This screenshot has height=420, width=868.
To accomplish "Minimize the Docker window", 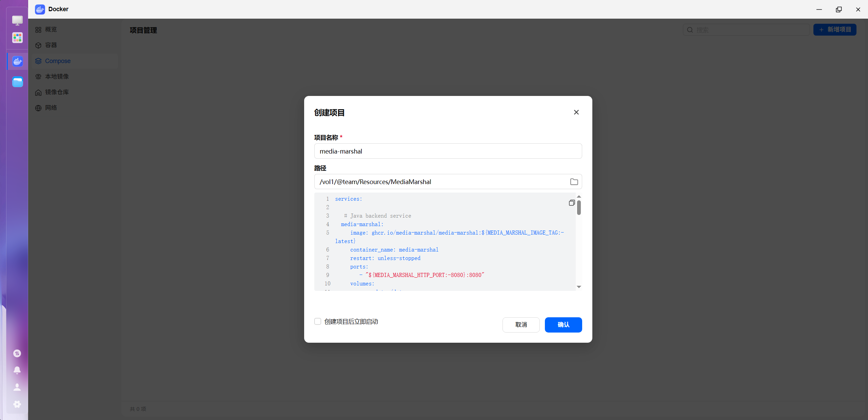I will pyautogui.click(x=819, y=9).
